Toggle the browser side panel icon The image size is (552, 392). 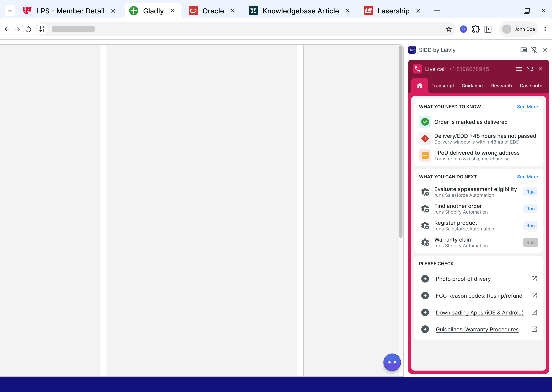[x=488, y=29]
